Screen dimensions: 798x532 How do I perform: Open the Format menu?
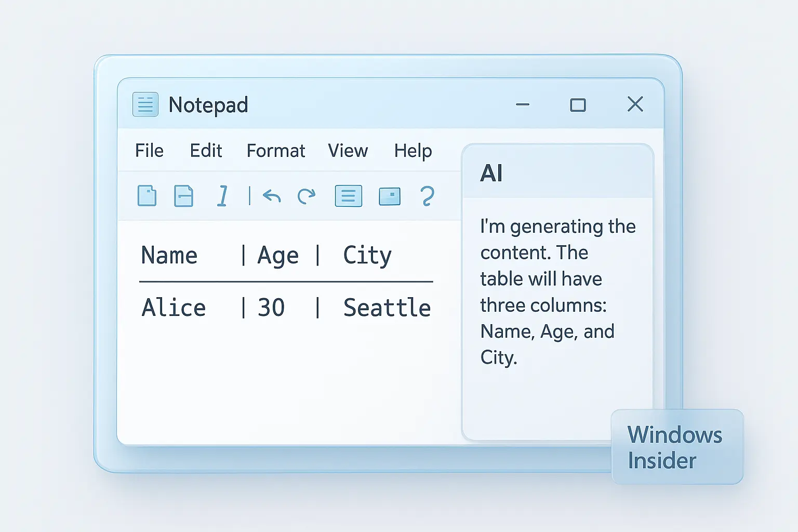click(x=276, y=151)
